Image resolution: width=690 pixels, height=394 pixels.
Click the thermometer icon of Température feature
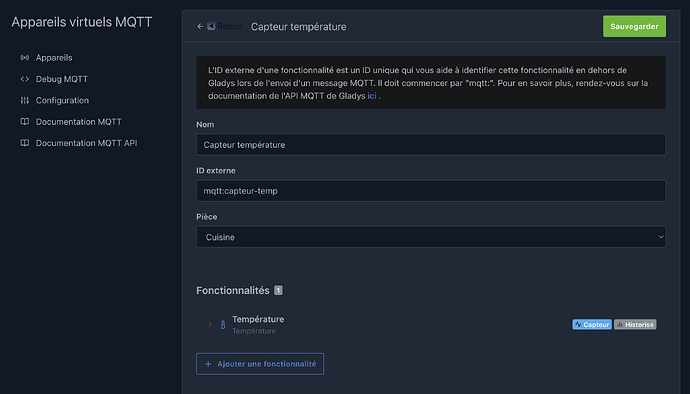pos(223,325)
